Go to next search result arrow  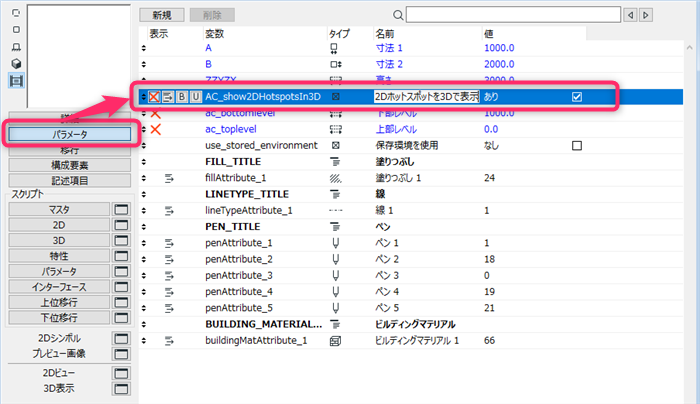tap(646, 15)
